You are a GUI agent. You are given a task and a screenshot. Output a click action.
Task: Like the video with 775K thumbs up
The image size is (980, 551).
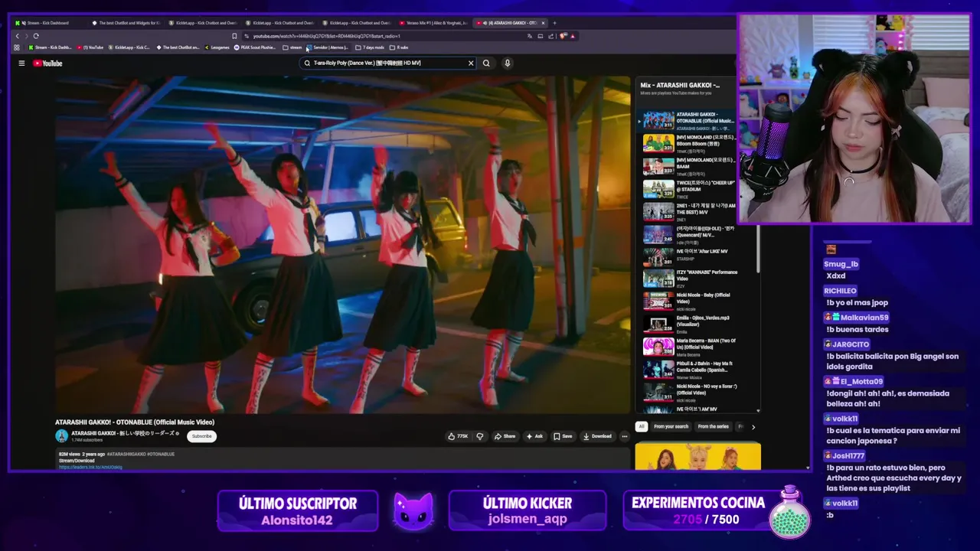click(458, 436)
